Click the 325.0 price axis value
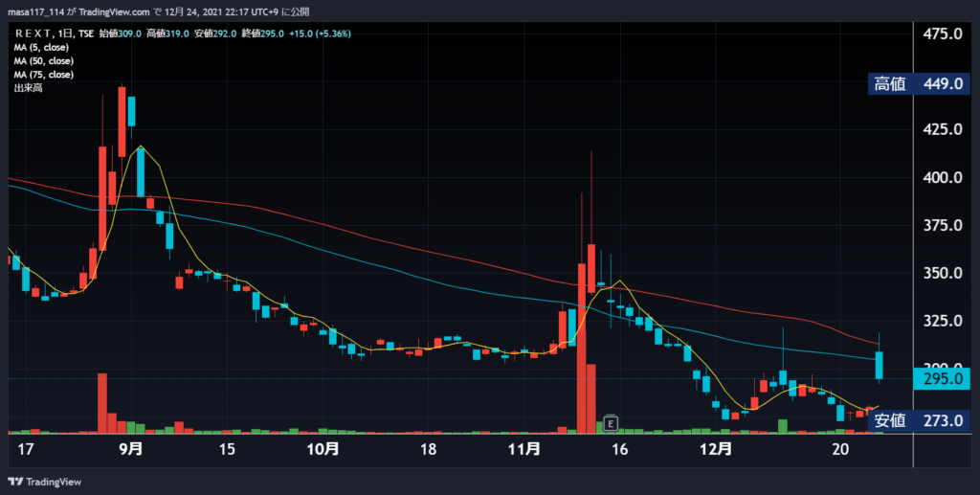Image resolution: width=980 pixels, height=495 pixels. point(943,321)
